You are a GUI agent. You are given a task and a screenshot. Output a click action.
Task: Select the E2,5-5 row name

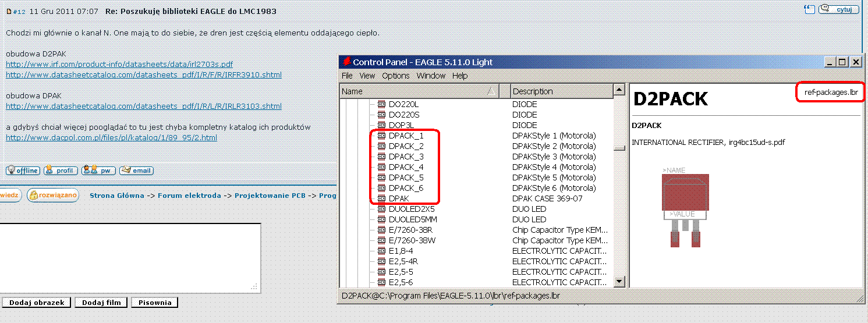(x=401, y=272)
